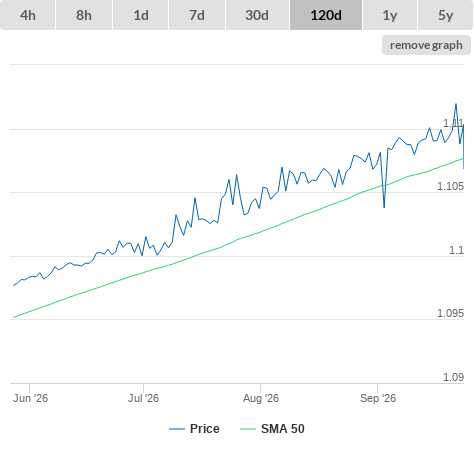Click the remove graph button
The width and height of the screenshot is (474, 455).
pos(426,45)
